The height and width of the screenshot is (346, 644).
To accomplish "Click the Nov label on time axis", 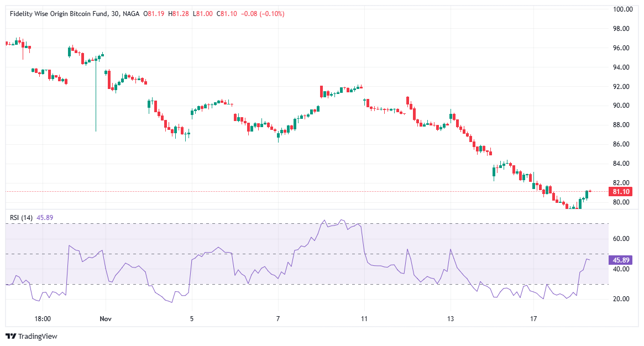I will pos(106,319).
